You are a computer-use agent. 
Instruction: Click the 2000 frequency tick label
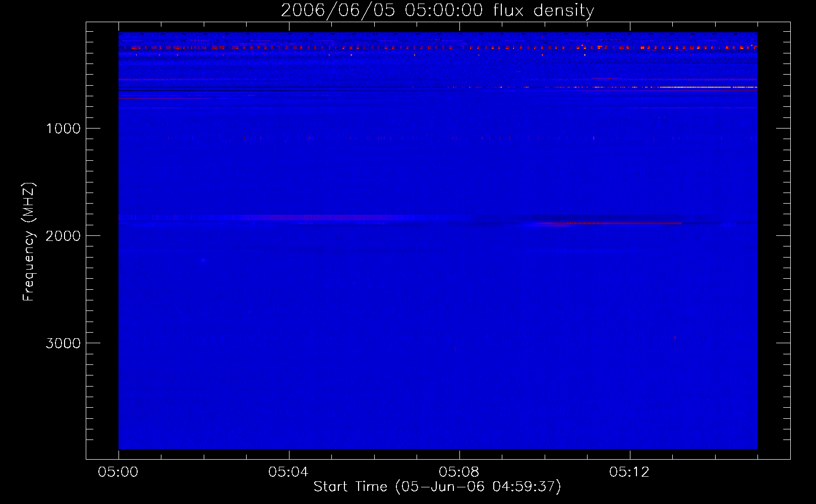click(63, 236)
